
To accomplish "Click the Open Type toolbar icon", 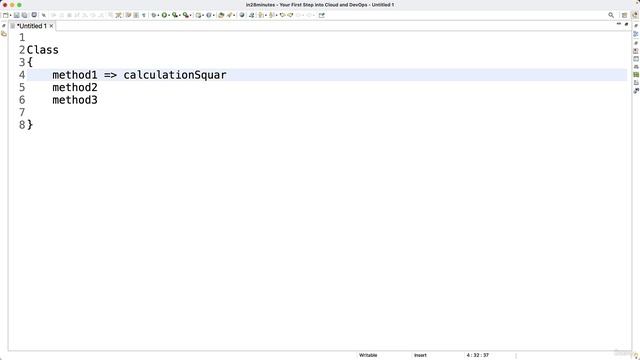I will (221, 15).
